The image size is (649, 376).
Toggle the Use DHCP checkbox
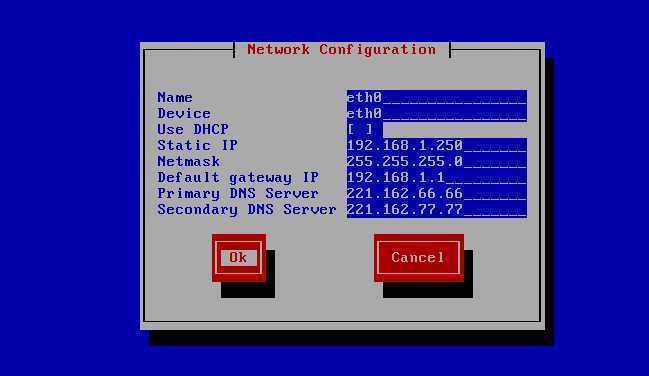(x=360, y=129)
